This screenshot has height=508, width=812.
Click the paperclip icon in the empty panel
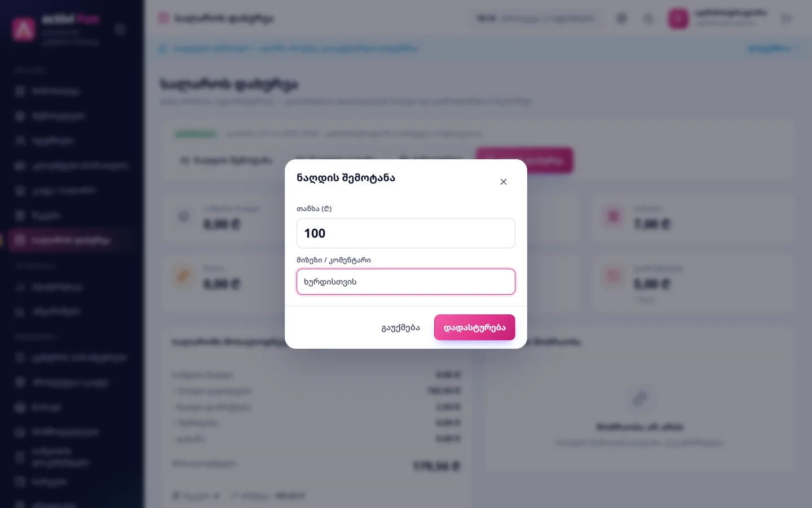pos(640,398)
